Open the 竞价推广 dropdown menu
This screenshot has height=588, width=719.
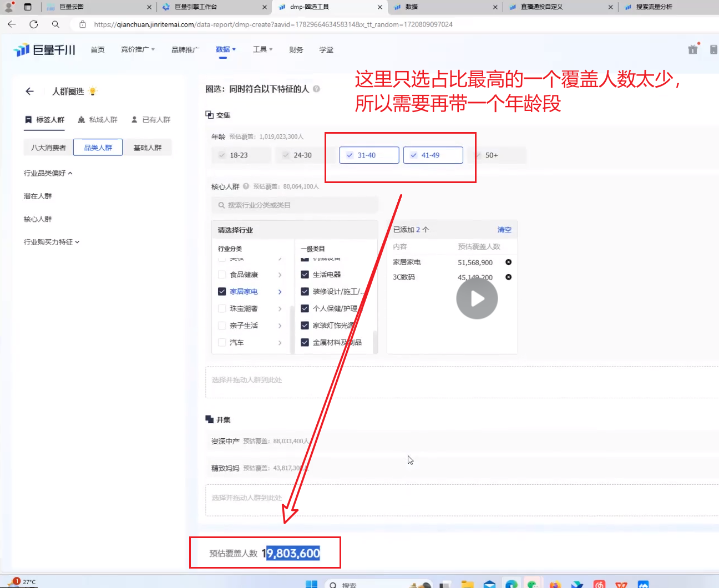(138, 49)
